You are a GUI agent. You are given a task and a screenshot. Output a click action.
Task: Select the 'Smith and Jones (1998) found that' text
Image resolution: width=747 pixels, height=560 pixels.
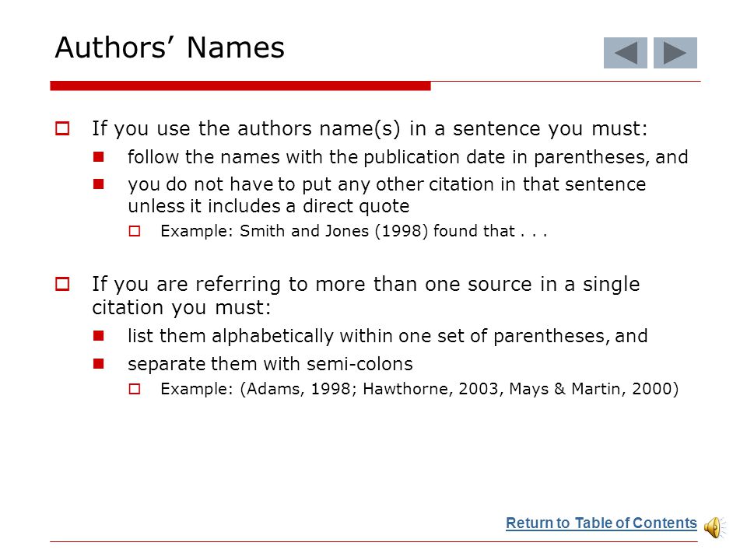coord(377,231)
